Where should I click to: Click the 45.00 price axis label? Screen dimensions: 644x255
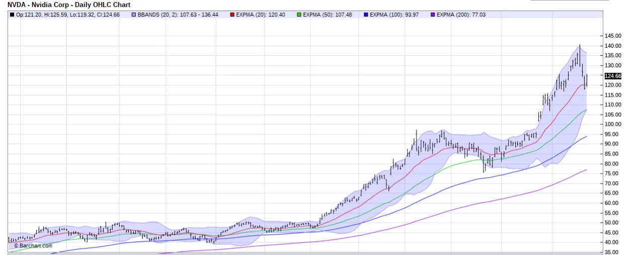tap(613, 232)
